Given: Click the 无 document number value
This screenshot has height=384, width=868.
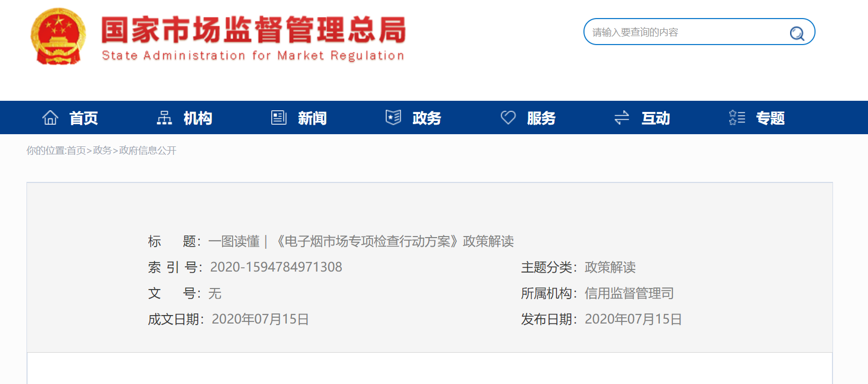Looking at the screenshot, I should (215, 293).
